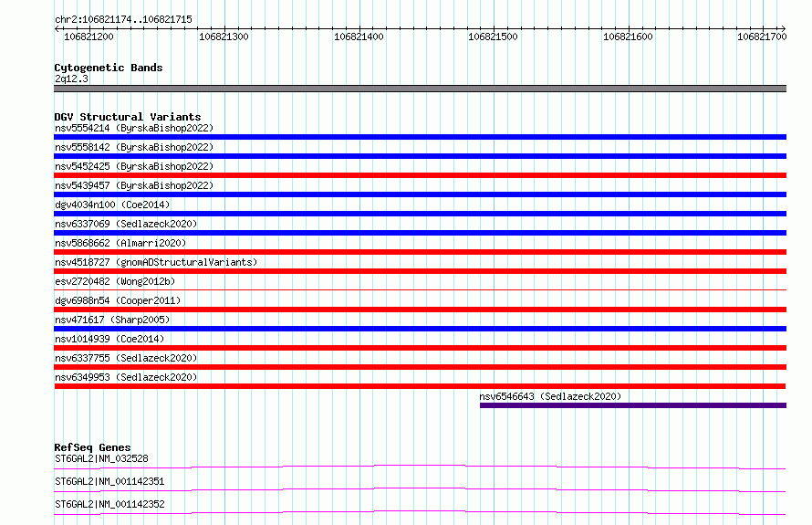Click the red bar under nsv5452425
Image resolution: width=812 pixels, height=525 pixels.
(420, 175)
